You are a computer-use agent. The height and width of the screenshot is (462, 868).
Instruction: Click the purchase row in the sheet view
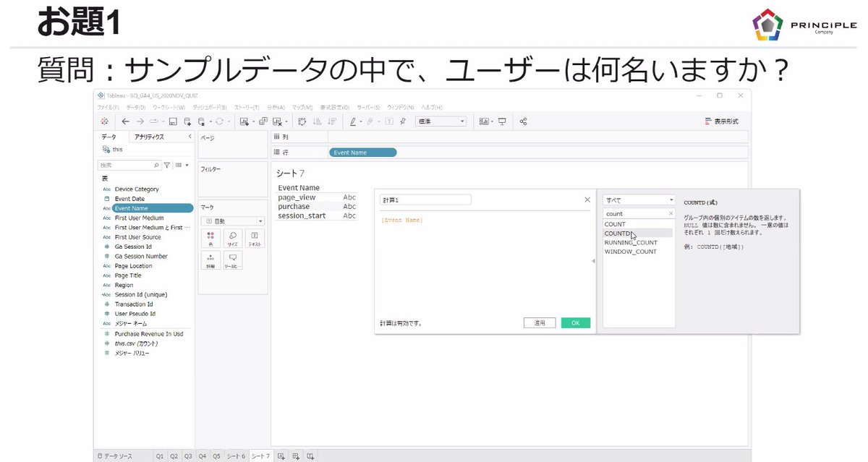317,206
